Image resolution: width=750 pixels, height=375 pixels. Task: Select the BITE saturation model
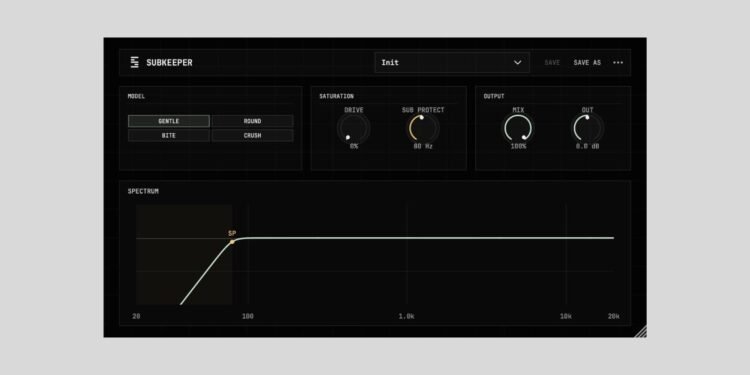(x=169, y=136)
